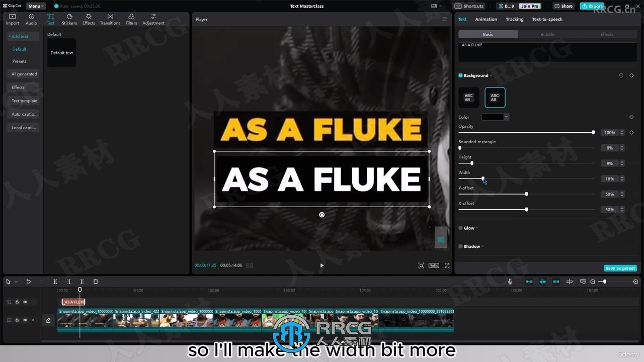Switch to the Tracking tab
The width and height of the screenshot is (644, 362).
[514, 19]
